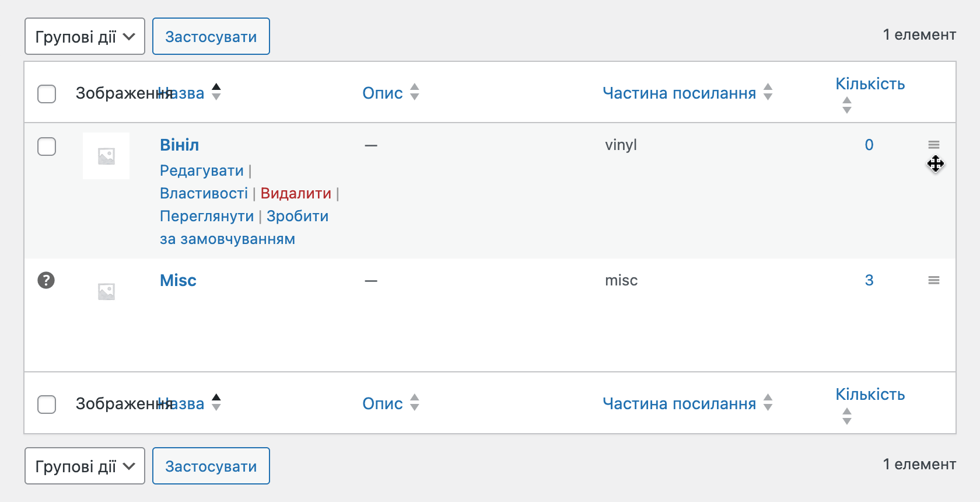Sort by Назва in bottom footer

click(181, 404)
